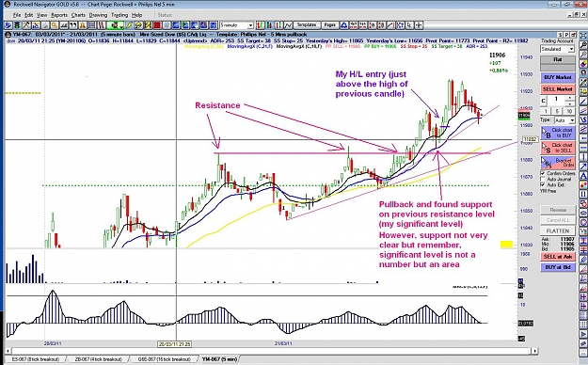Switch to G6E-067 (16 tick breakout) tab

(165, 359)
